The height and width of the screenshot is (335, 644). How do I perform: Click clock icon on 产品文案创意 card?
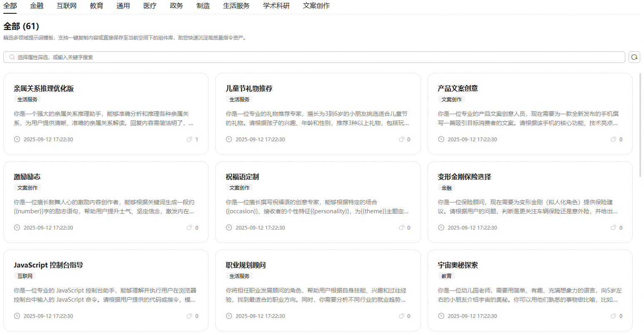tap(441, 139)
